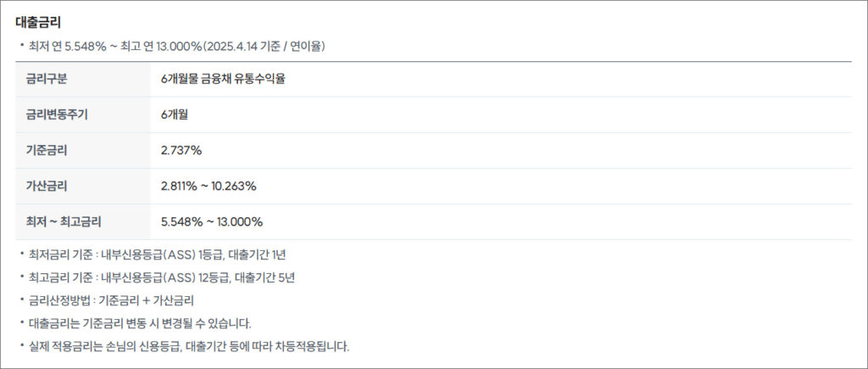Click the 금리변동주기 row label cell
This screenshot has width=868, height=369.
pos(57,115)
